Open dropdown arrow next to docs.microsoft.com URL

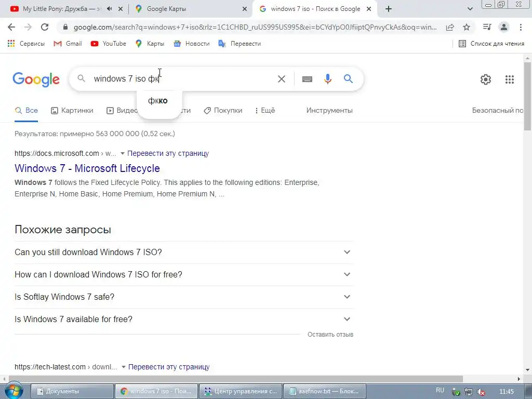click(x=123, y=153)
